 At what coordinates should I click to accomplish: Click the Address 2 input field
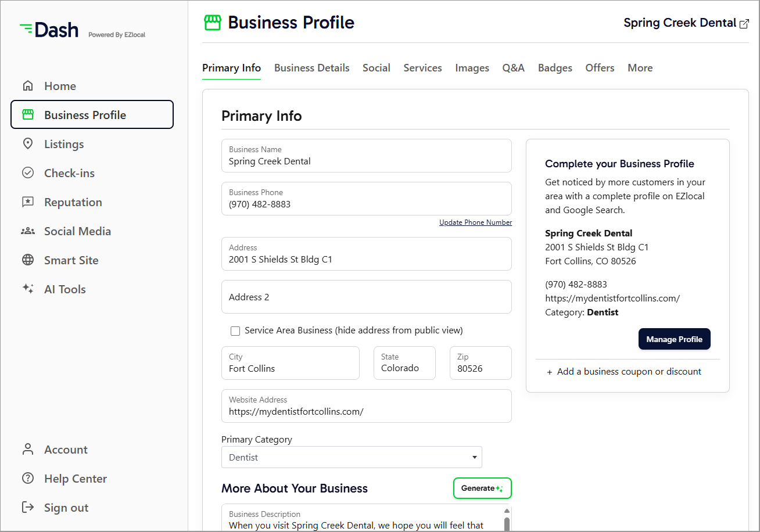pos(367,297)
